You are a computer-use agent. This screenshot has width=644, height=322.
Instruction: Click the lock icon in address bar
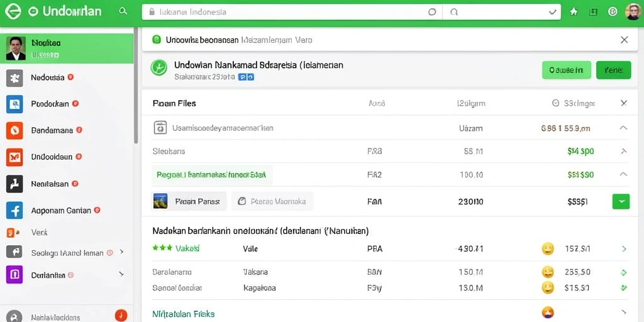(152, 12)
